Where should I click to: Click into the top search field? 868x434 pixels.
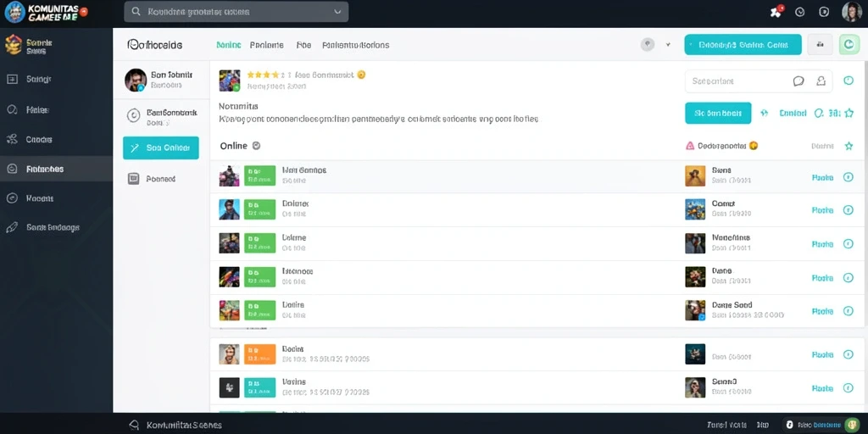pyautogui.click(x=236, y=12)
